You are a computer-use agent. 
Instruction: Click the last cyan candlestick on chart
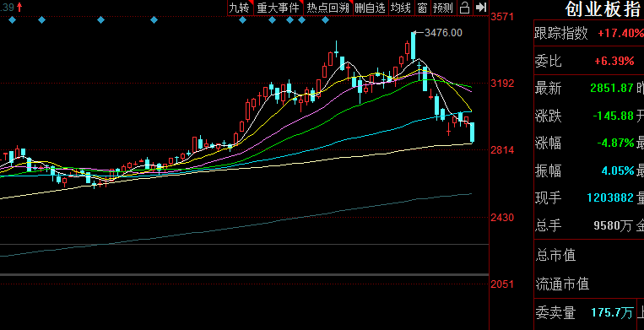tap(473, 133)
